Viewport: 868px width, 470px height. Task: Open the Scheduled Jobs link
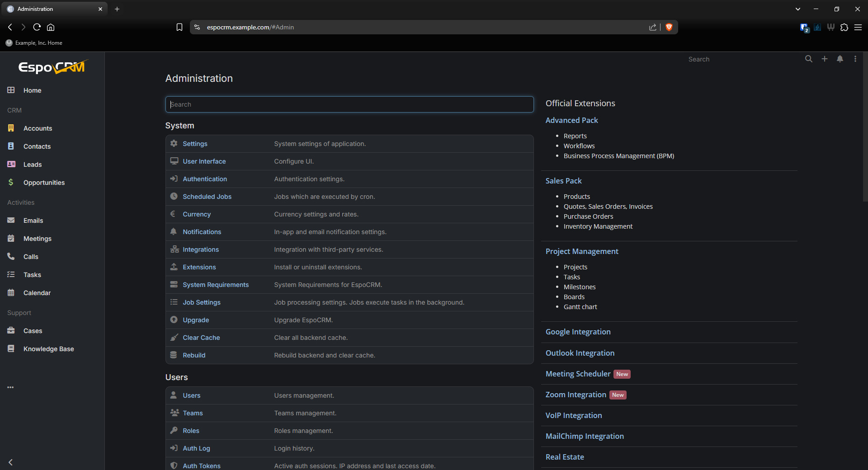click(207, 197)
